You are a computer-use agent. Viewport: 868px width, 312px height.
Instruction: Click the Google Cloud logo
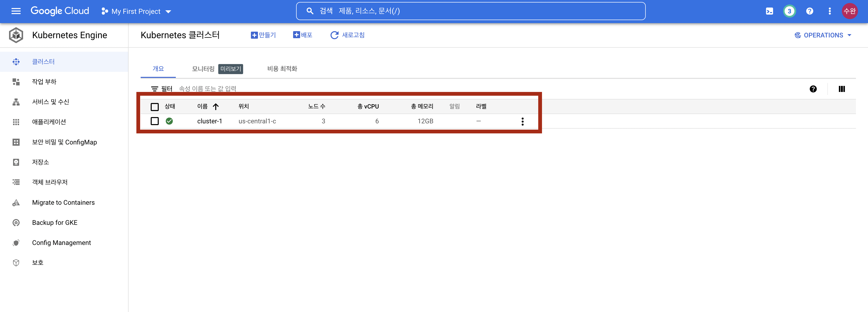[60, 11]
